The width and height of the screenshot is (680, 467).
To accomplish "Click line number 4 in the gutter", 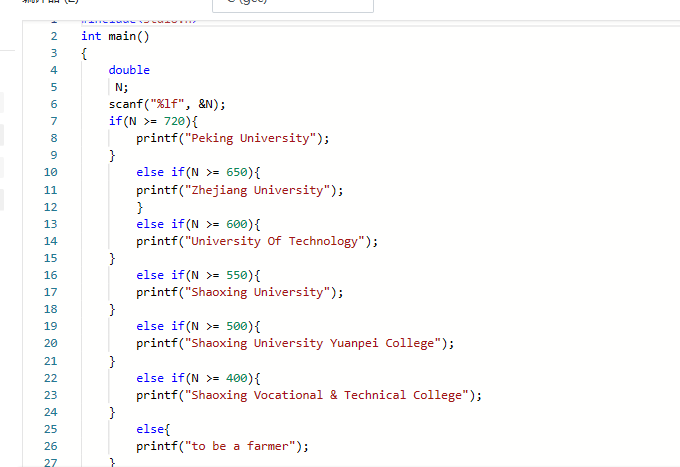I will click(x=54, y=70).
